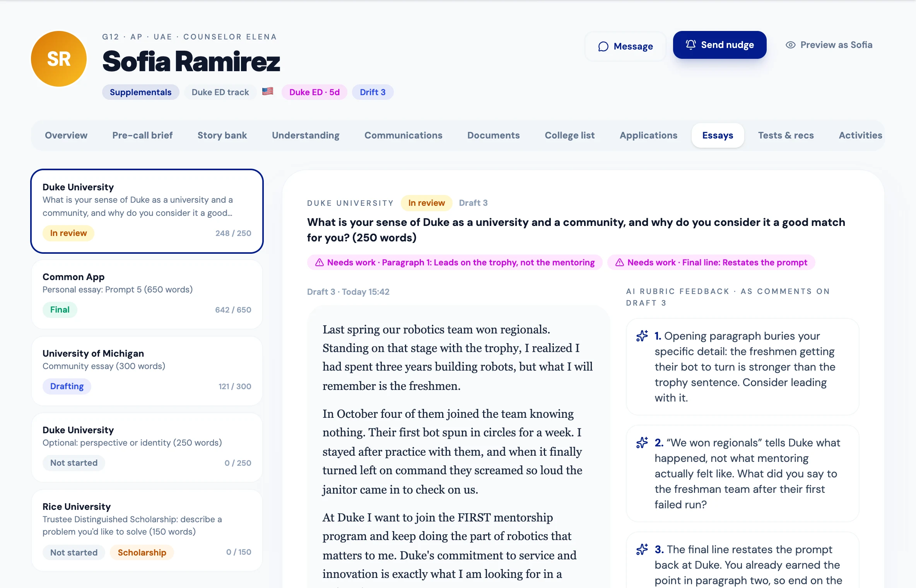Go to the Story bank tab
The image size is (916, 588).
[222, 135]
